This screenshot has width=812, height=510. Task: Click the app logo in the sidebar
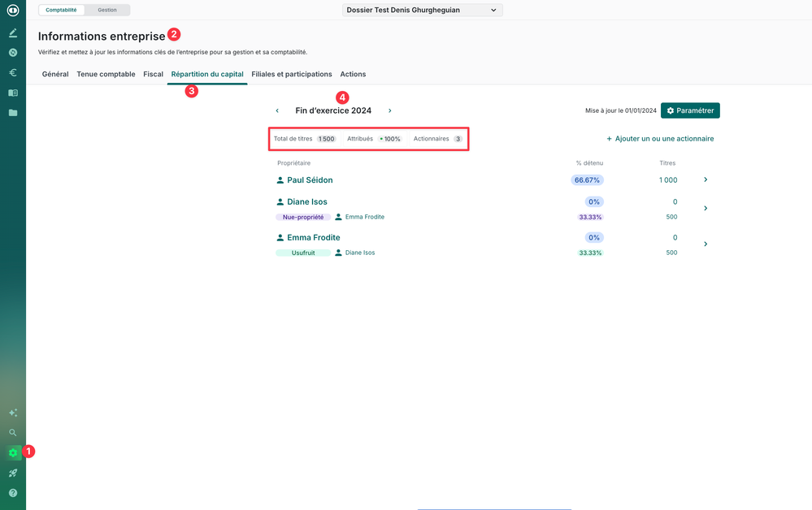[13, 11]
